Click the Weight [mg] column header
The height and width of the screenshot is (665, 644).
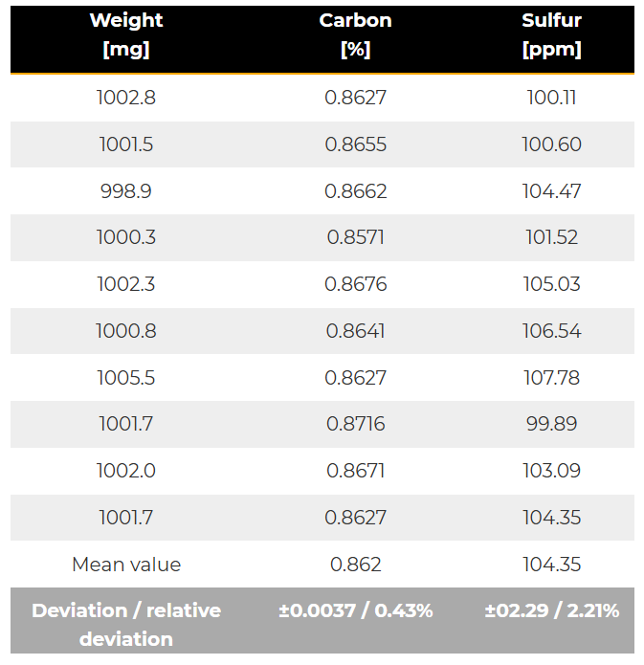(x=126, y=34)
